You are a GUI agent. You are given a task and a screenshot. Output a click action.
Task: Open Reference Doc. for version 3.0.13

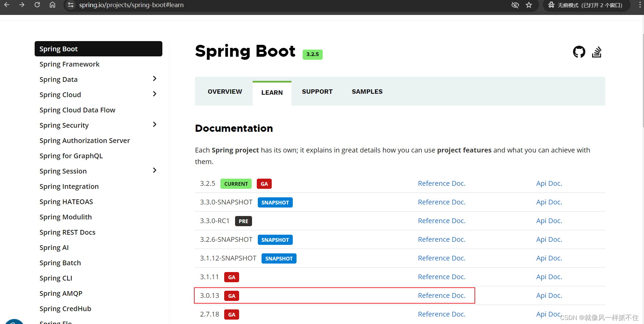click(442, 295)
